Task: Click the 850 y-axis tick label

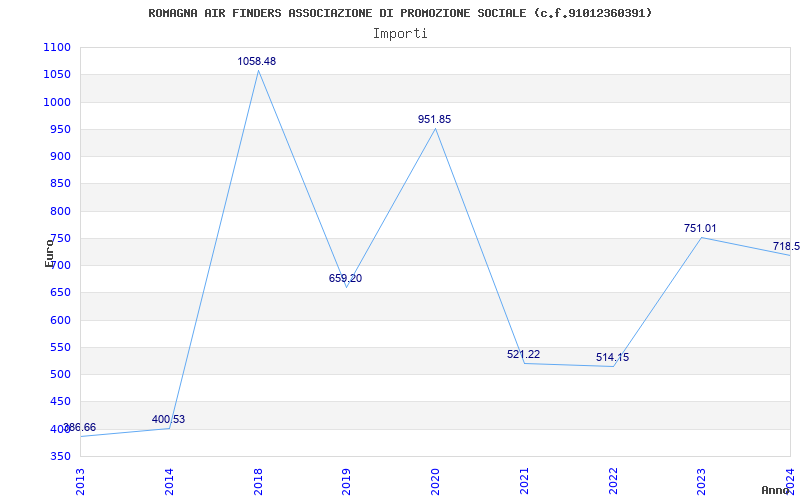Action: point(61,184)
